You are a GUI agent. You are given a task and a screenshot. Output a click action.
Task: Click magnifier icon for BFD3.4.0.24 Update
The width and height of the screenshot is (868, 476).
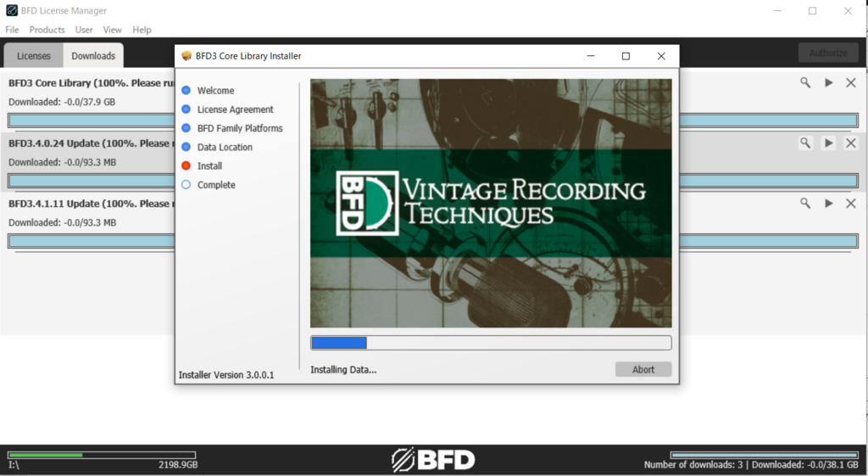[805, 143]
